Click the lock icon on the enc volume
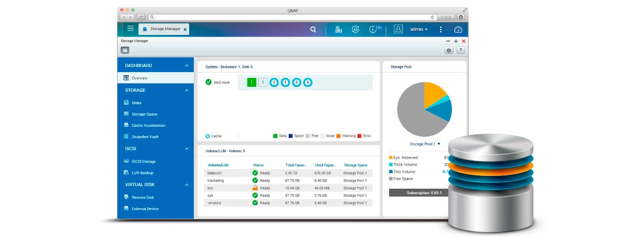 255,188
